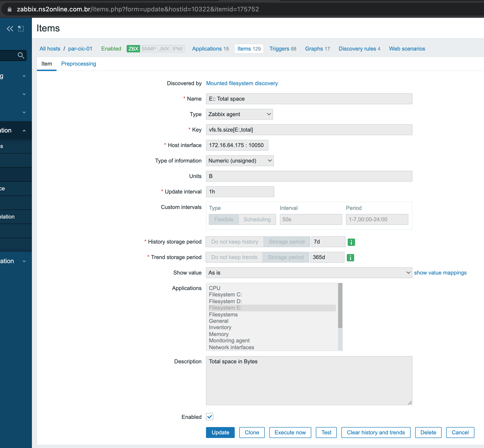Image resolution: width=484 pixels, height=448 pixels.
Task: Choose Do not keep history option
Action: 235,242
